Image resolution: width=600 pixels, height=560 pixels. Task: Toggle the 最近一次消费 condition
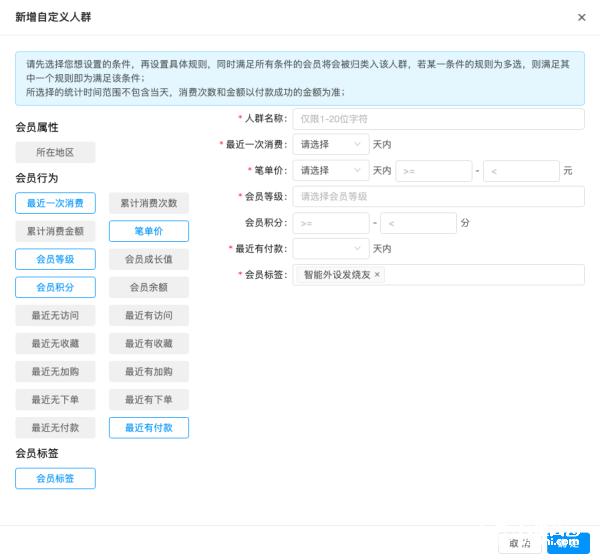(x=55, y=203)
